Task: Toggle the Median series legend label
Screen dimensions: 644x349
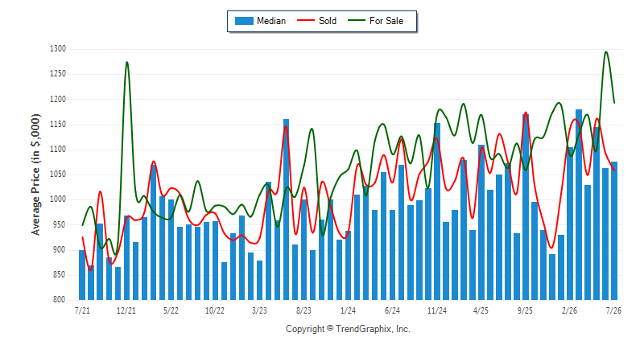Action: (271, 21)
